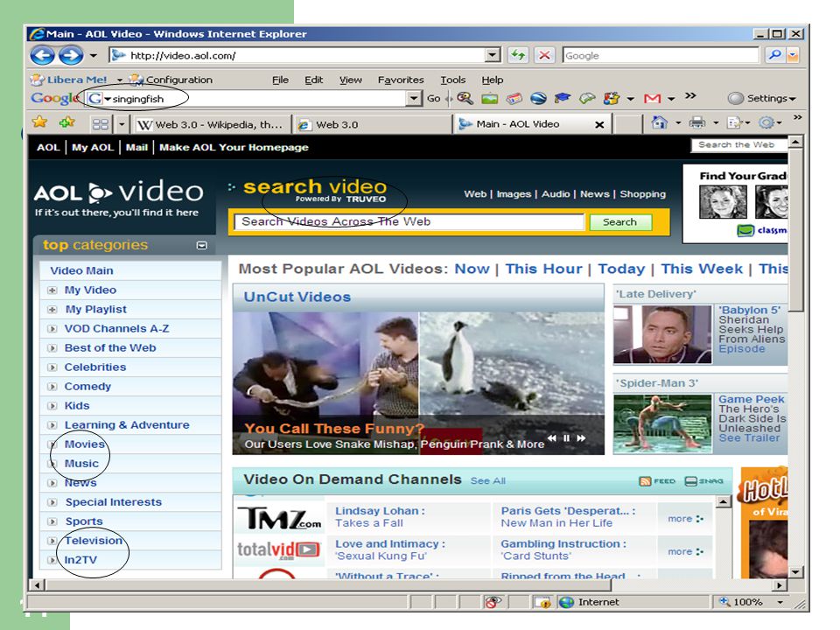This screenshot has height=630, width=840.
Task: Click the Gmail icon in Google toolbar
Action: coord(652,99)
